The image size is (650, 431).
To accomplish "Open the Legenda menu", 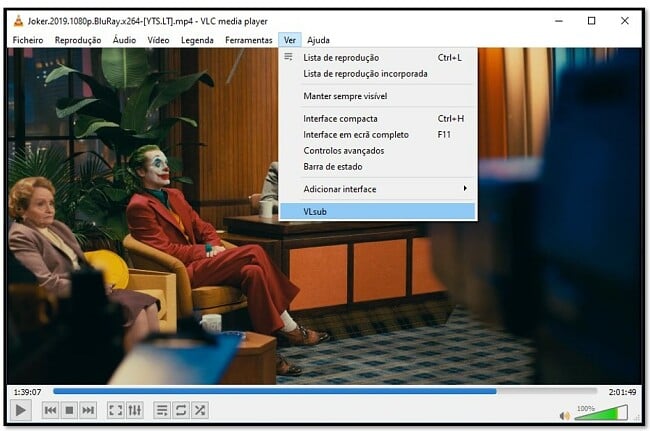I will 197,40.
